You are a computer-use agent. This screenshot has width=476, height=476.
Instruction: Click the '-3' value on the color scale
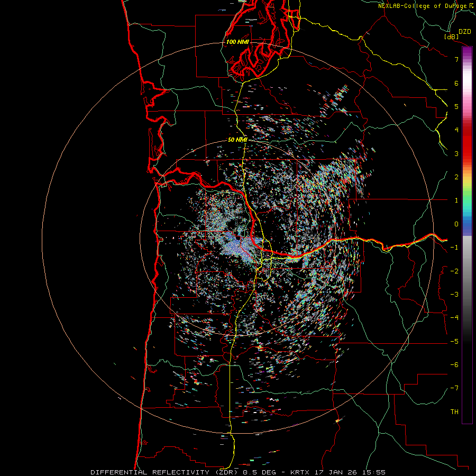click(454, 295)
